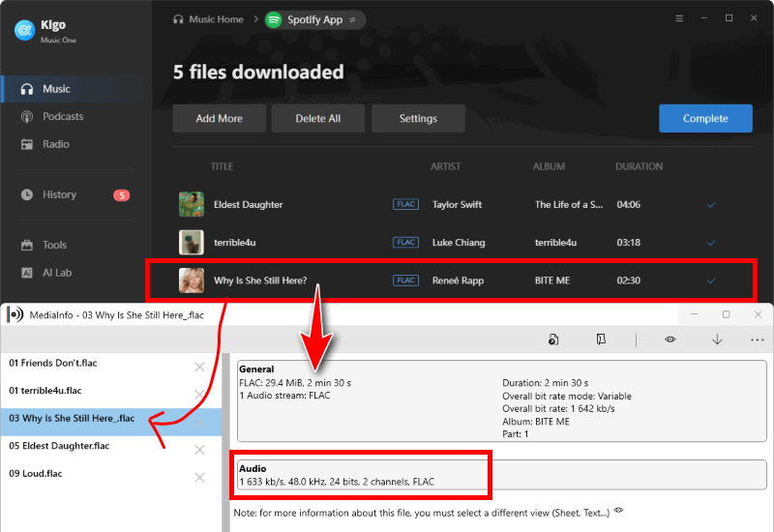The width and height of the screenshot is (774, 532).
Task: Open the Tools section
Action: coord(54,245)
